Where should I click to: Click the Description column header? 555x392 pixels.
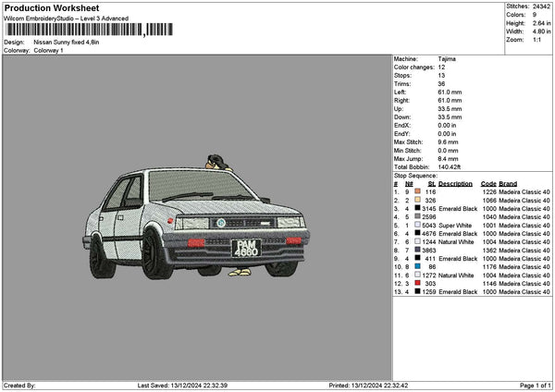coord(455,184)
